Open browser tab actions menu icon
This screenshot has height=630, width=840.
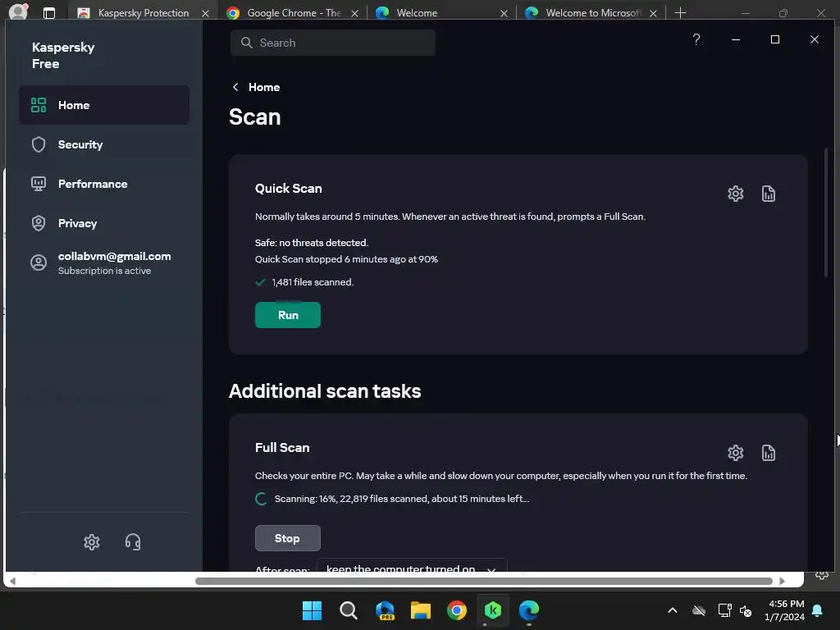48,13
